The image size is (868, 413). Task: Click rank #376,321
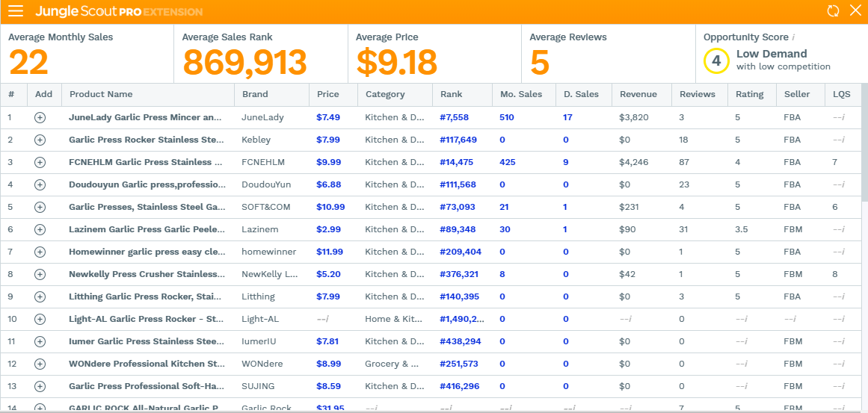459,274
